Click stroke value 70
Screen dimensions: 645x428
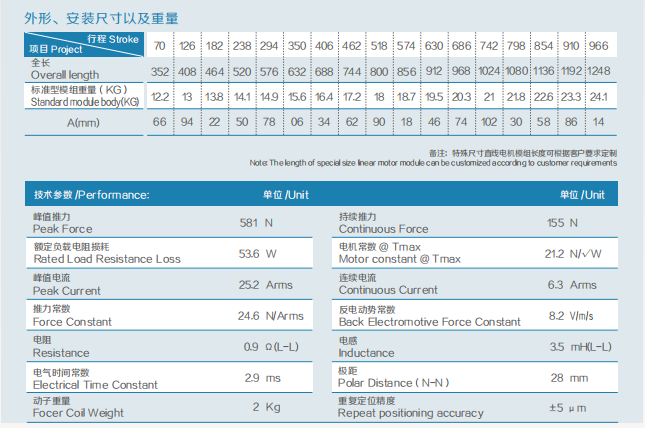point(160,46)
